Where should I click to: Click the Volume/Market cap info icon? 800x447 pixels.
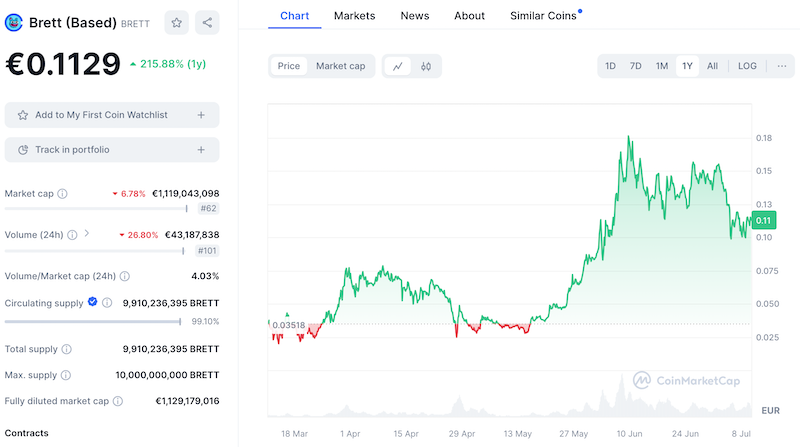coord(124,276)
